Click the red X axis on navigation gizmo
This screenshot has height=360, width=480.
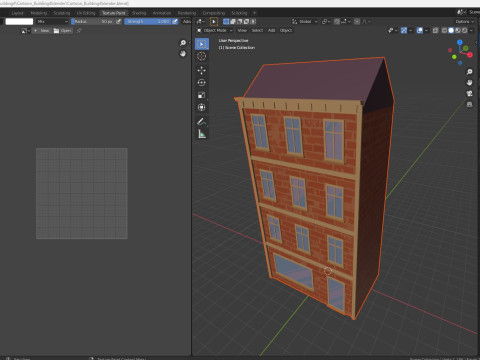(470, 55)
